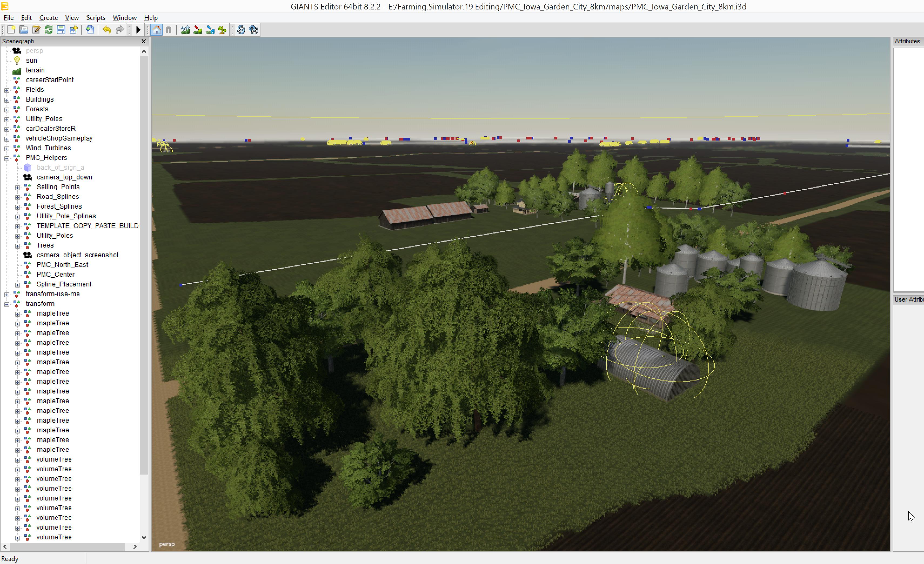Select the Utility_Pole_Splines node
The width and height of the screenshot is (924, 564).
[66, 216]
